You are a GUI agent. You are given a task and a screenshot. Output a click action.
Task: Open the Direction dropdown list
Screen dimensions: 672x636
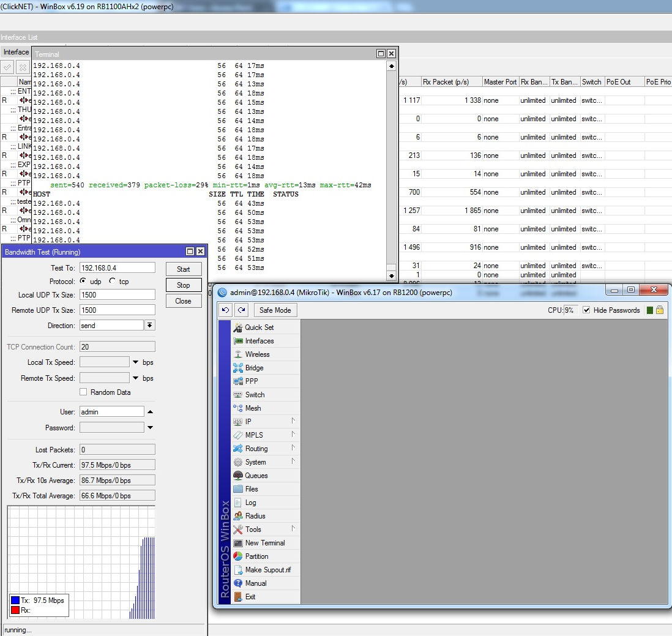[149, 326]
